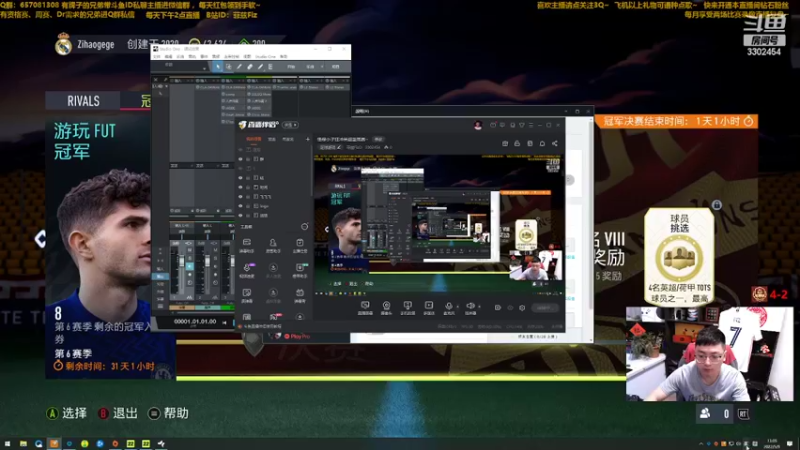Image resolution: width=800 pixels, height=450 pixels.
Task: Open the Windows Start button
Action: [x=7, y=444]
